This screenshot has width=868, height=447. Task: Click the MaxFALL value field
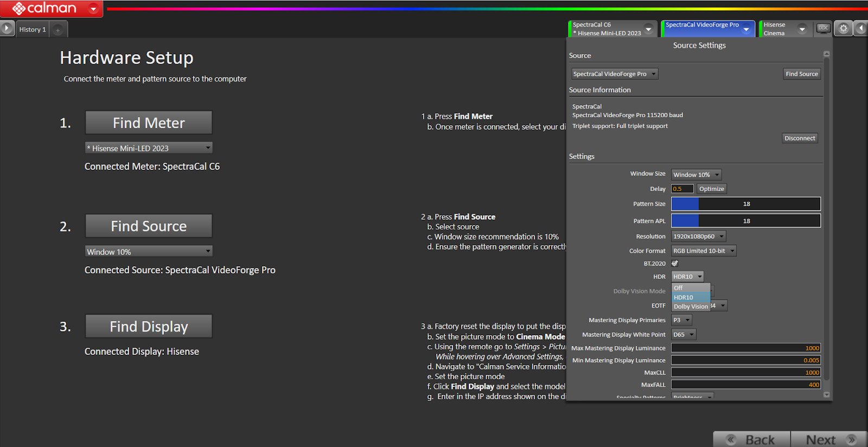point(746,385)
